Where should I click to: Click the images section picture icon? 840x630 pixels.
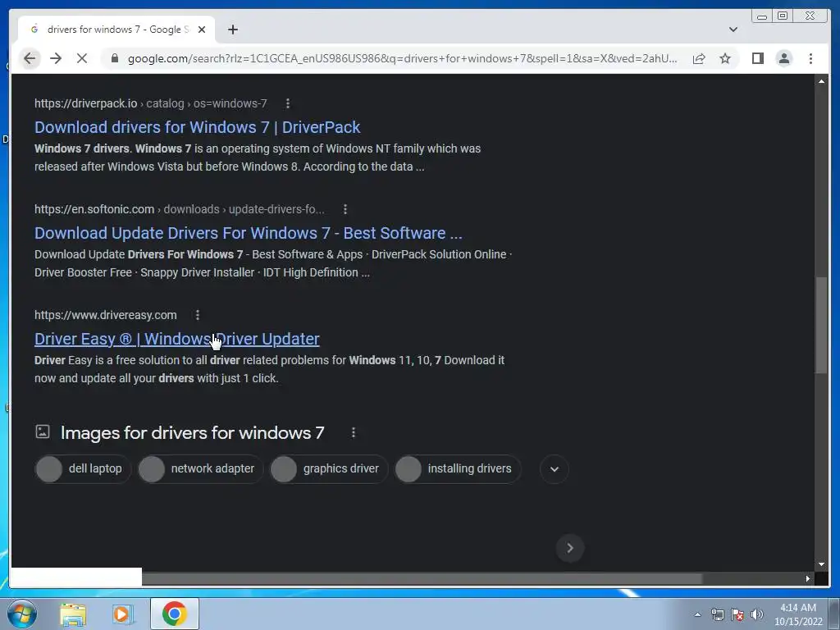click(43, 431)
